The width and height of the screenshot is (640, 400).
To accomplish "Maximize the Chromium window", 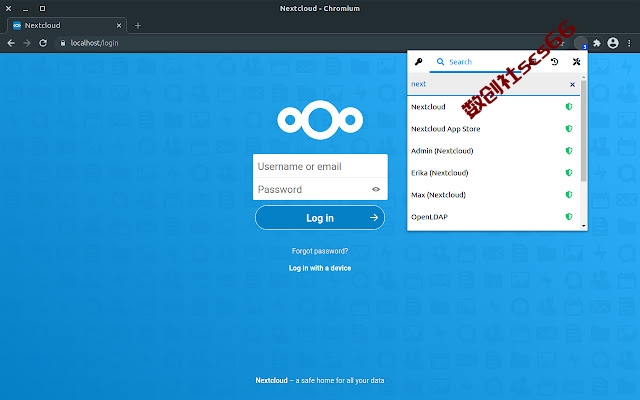I will coord(42,8).
